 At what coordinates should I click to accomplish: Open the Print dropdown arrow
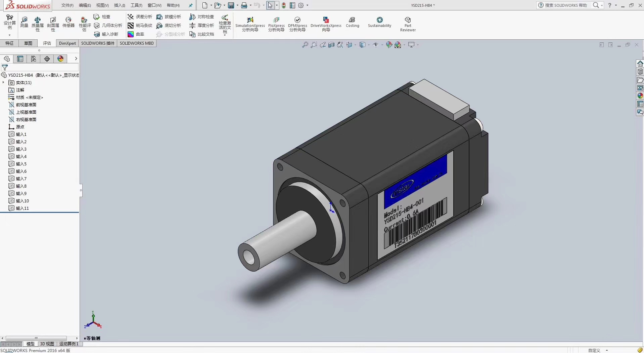(x=250, y=5)
